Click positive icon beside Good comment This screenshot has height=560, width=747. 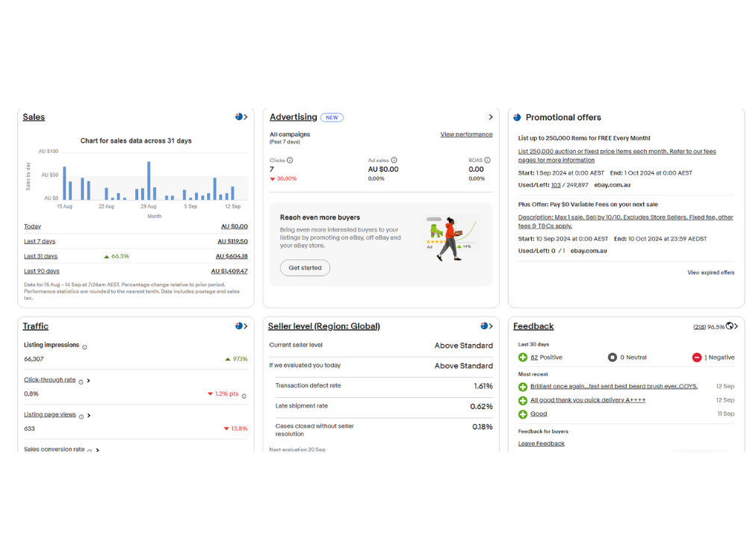coord(523,414)
